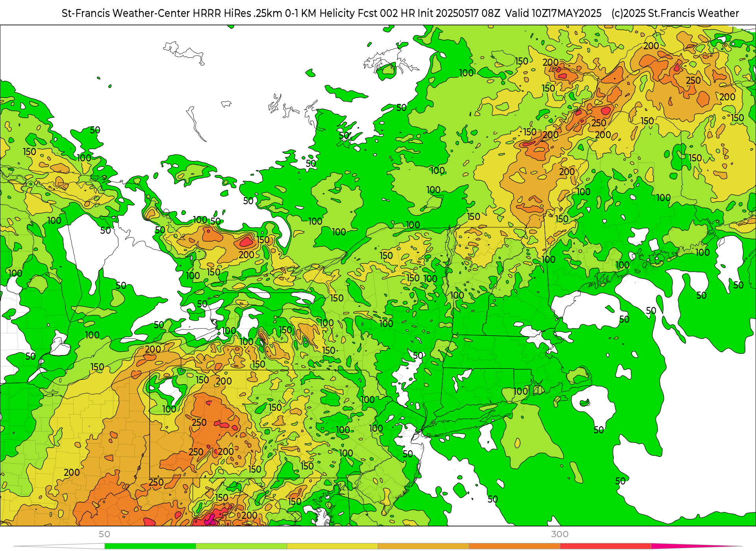
Task: Click the red colorbar segment
Action: click(x=605, y=546)
